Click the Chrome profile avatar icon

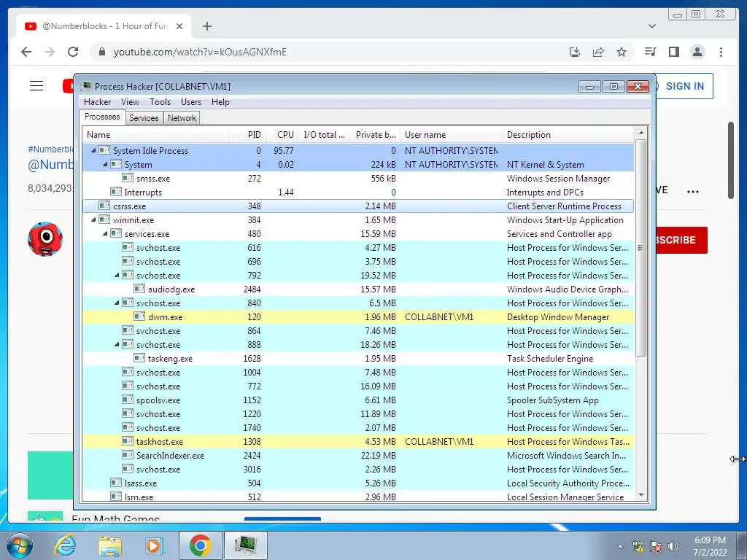(x=697, y=52)
